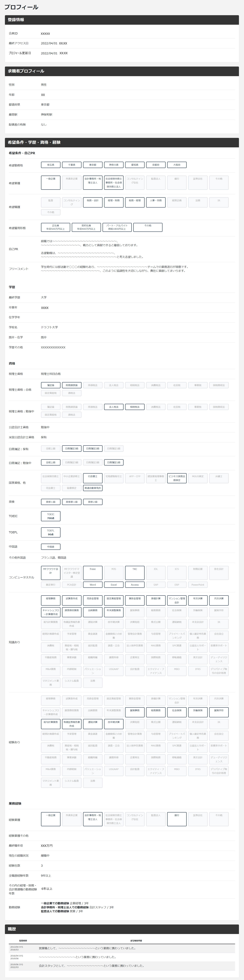The width and height of the screenshot is (244, 980).
Task: Select the 愛知県 location tag
Action: pos(135,165)
